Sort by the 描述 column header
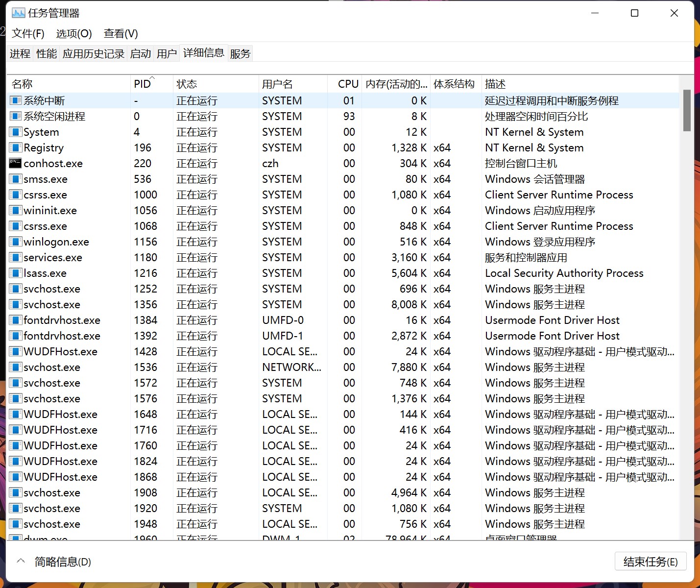The height and width of the screenshot is (588, 700). pyautogui.click(x=580, y=84)
